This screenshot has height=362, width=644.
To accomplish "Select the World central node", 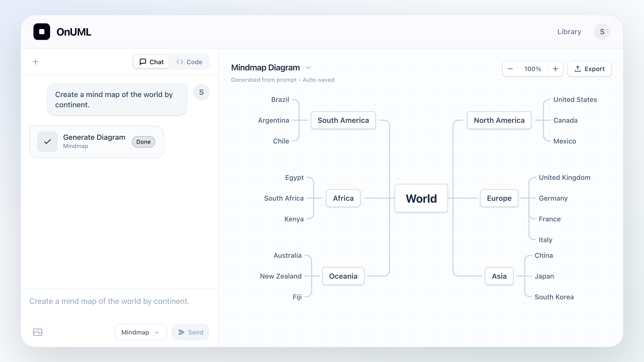I will (421, 198).
